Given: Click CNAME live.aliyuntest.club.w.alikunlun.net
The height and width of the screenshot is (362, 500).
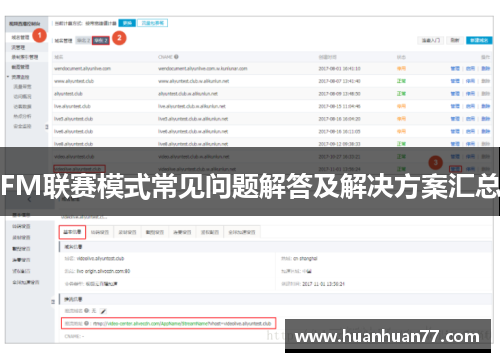Looking at the screenshot, I should click(192, 106).
